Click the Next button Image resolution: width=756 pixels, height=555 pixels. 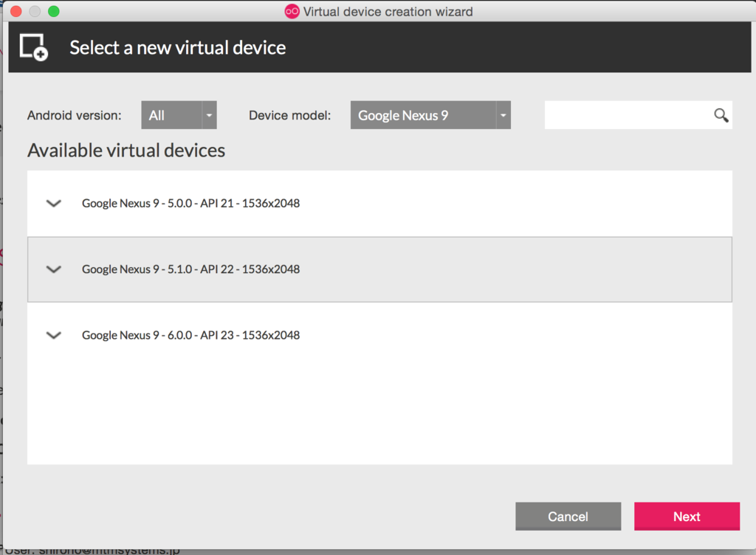click(687, 517)
